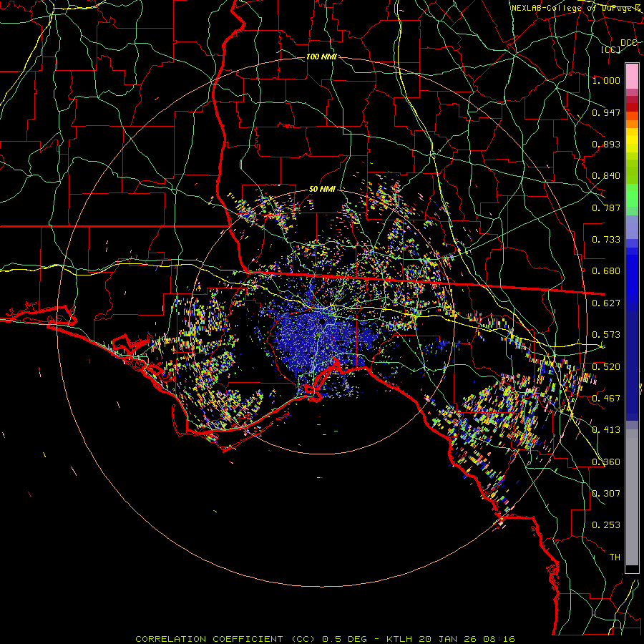644x644 pixels.
Task: Pick the bright green color bar segment
Action: point(632,195)
